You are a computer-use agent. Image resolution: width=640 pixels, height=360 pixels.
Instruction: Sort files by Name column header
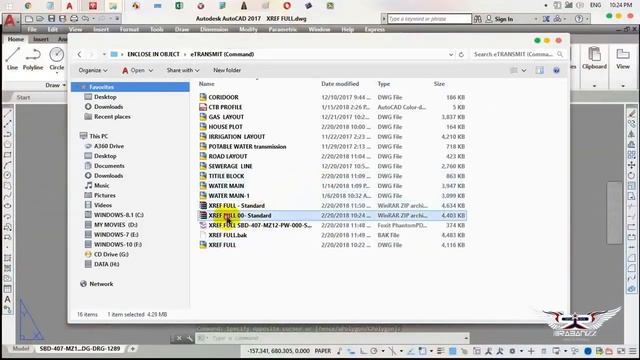click(x=207, y=84)
